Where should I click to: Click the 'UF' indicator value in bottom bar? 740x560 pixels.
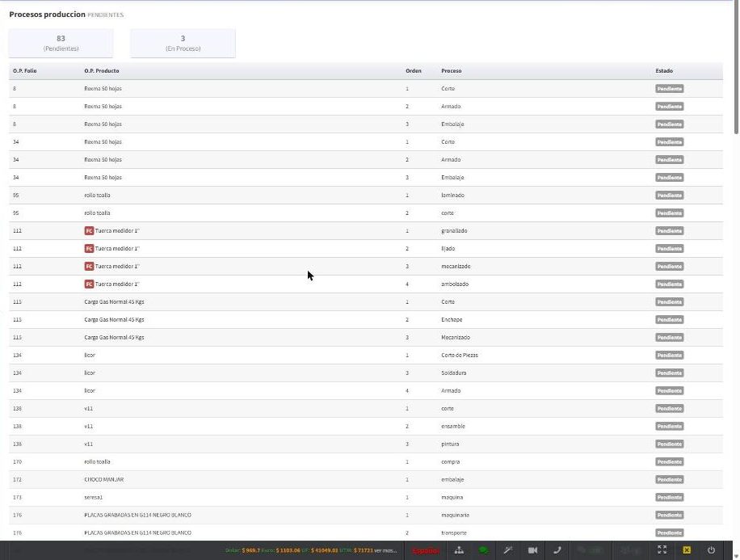pyautogui.click(x=325, y=550)
